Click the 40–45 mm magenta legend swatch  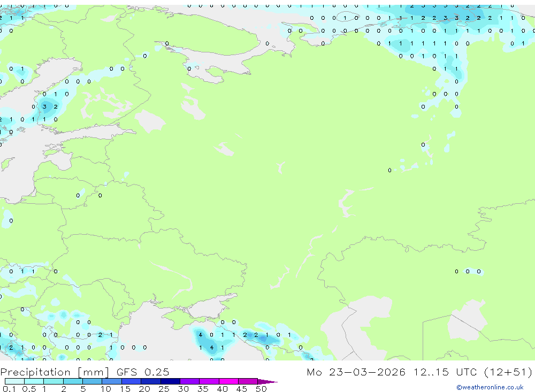228,381
